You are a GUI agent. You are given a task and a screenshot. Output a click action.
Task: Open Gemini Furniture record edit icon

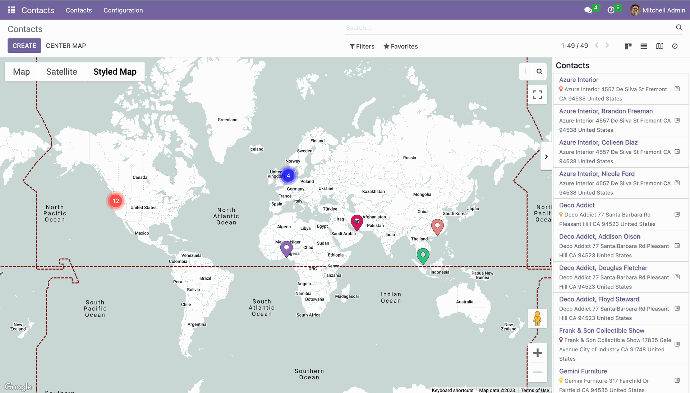click(677, 380)
